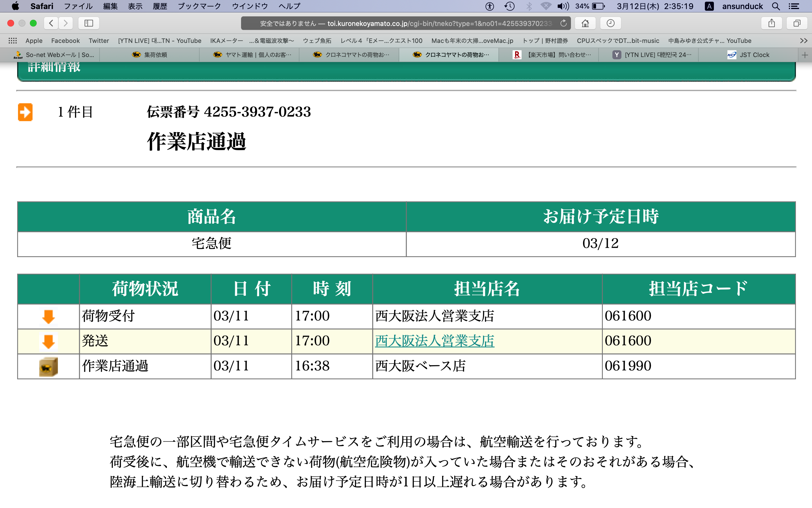Open the Safari application menu
Viewport: 812px width, 508px height.
42,6
